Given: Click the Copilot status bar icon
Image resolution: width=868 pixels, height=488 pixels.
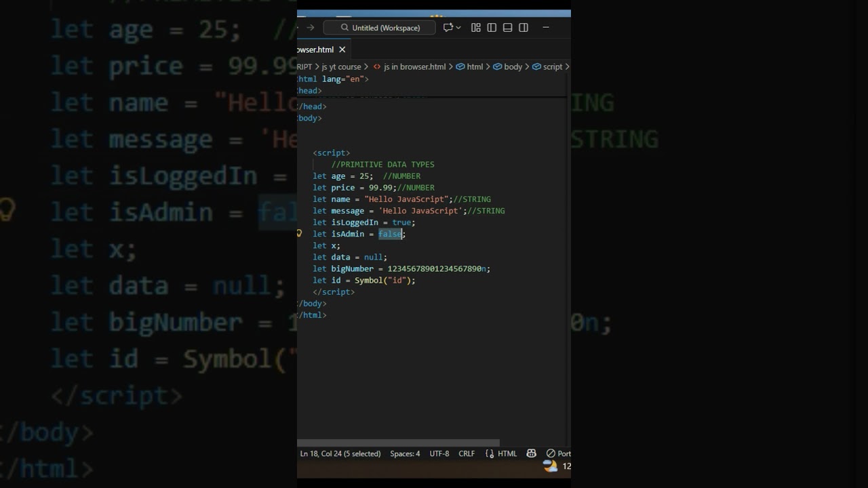Looking at the screenshot, I should click(x=532, y=453).
